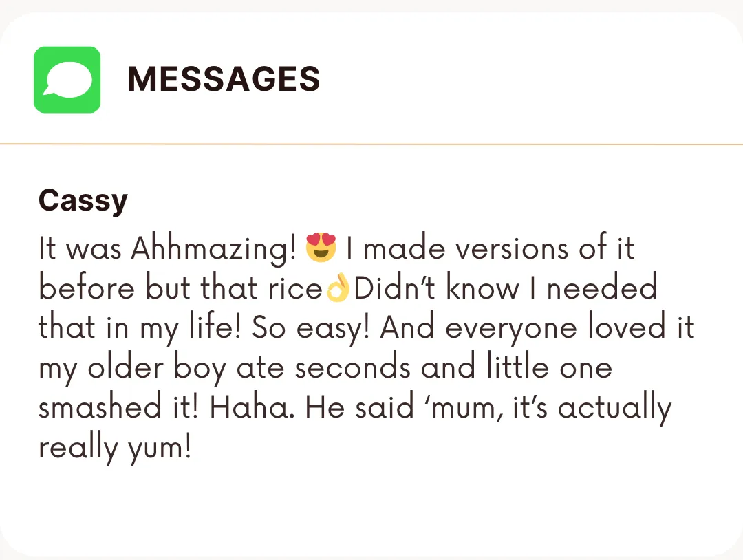743x560 pixels.
Task: Click "really yum!" on the last line
Action: click(x=114, y=449)
